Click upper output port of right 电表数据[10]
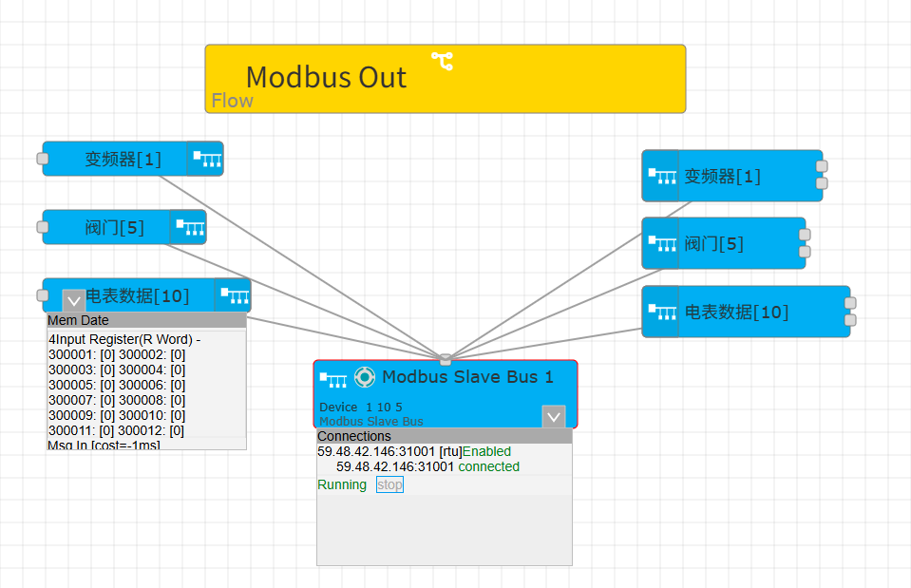This screenshot has height=588, width=911. point(850,303)
